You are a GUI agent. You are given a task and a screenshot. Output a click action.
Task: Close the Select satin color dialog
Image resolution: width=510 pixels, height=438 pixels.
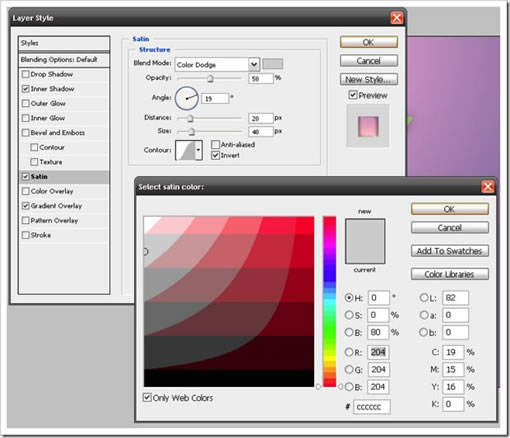pyautogui.click(x=488, y=187)
